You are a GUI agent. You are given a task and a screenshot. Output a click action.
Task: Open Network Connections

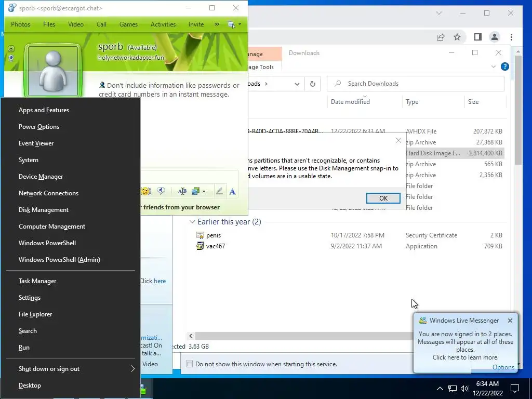pos(48,193)
